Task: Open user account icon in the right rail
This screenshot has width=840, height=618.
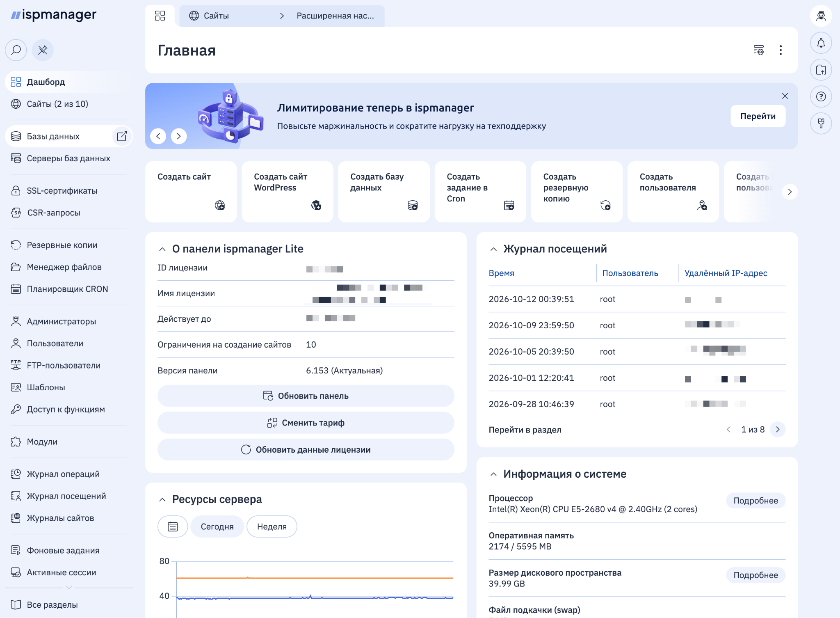Action: tap(821, 16)
